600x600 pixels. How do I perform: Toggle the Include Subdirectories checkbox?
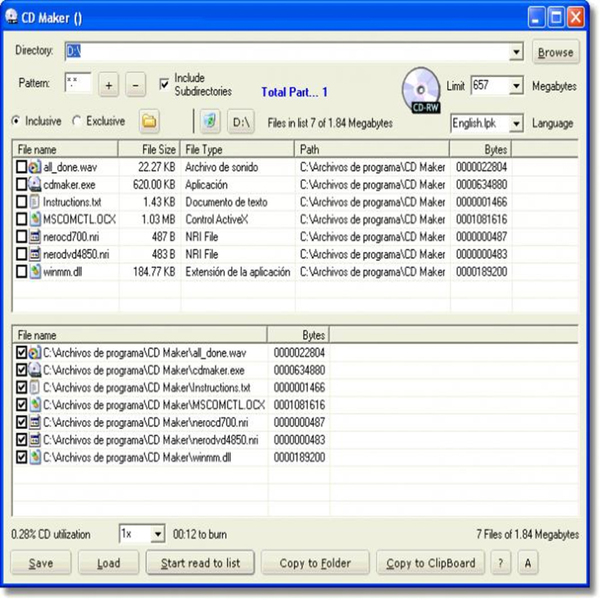point(164,84)
